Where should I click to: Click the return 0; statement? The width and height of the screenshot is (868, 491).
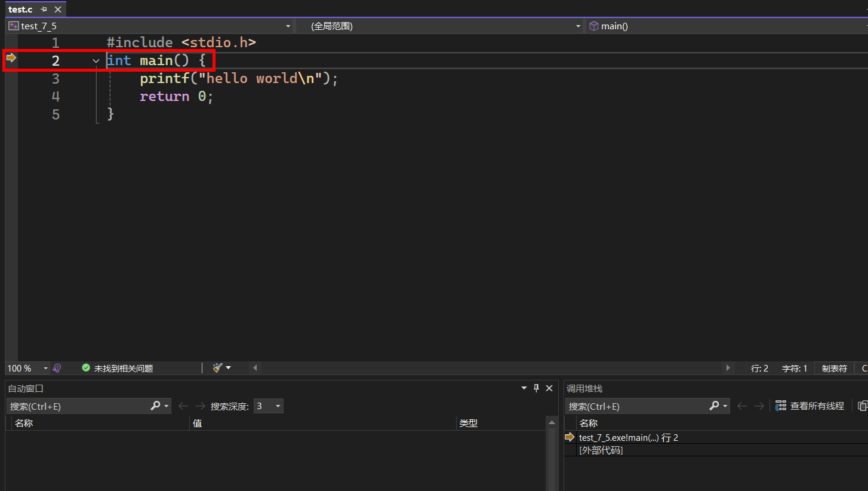click(x=177, y=97)
